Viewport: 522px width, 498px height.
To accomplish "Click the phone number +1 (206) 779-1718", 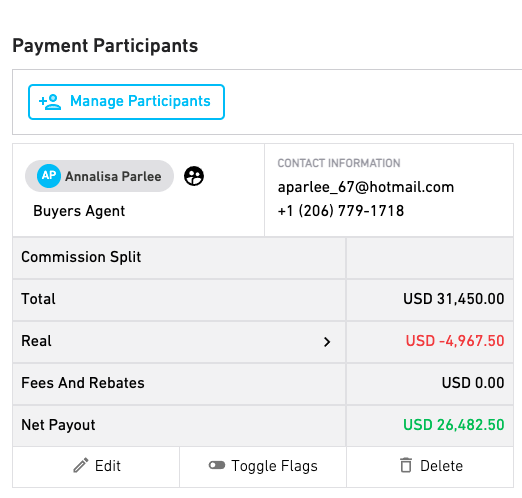I will (x=341, y=211).
